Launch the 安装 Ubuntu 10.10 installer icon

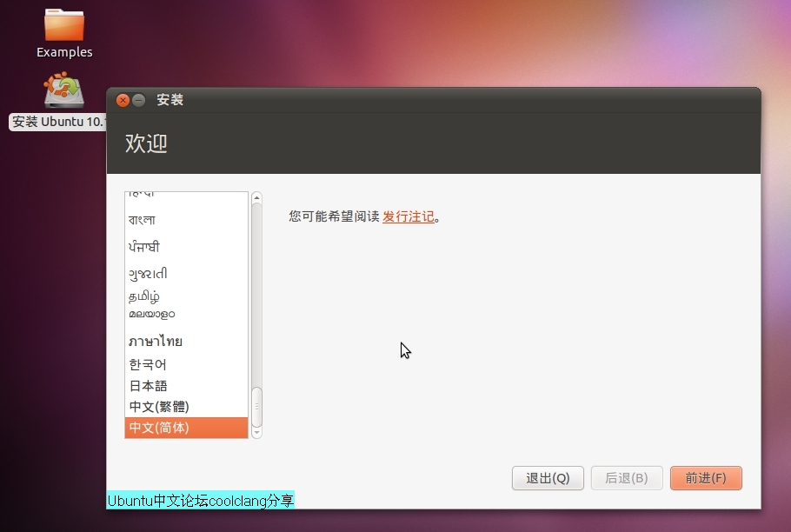[x=63, y=90]
